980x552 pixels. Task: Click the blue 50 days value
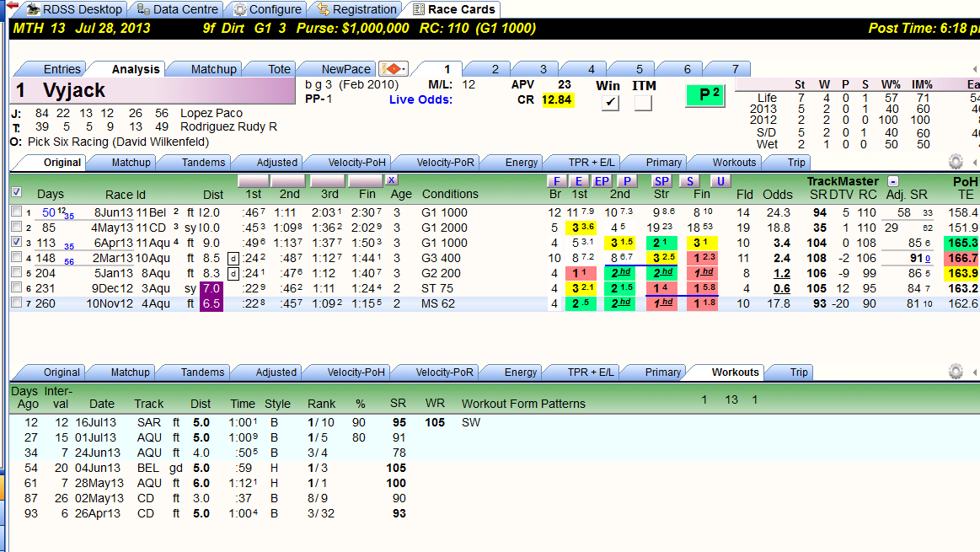(x=49, y=212)
